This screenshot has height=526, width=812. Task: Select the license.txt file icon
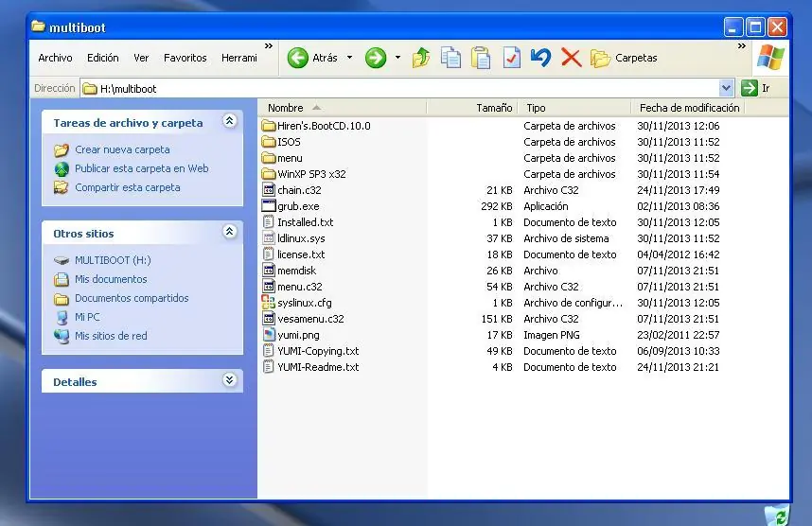pyautogui.click(x=268, y=254)
